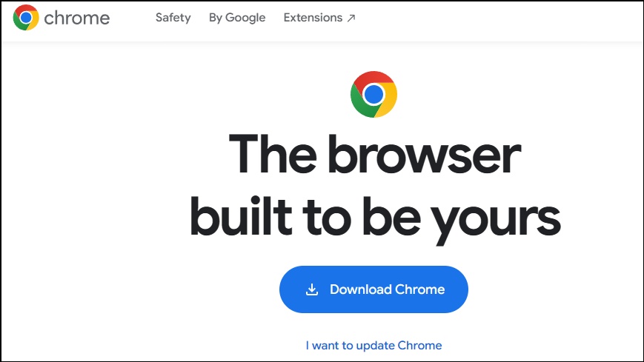Open the Safety menu item
Viewport: 644px width, 362px height.
(173, 18)
